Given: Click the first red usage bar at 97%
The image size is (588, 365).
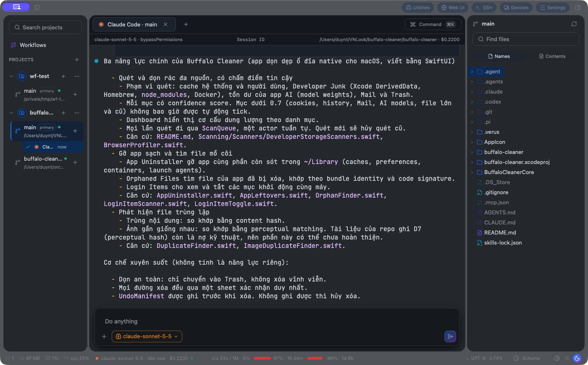Looking at the screenshot, I should pyautogui.click(x=262, y=358).
